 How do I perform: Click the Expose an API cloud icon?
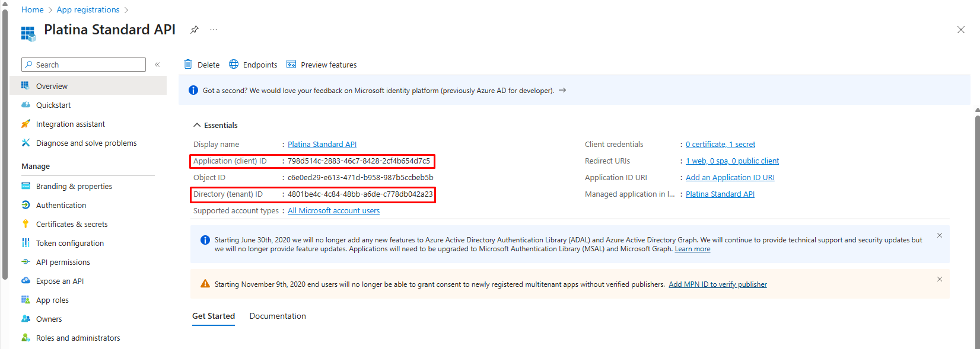[26, 281]
